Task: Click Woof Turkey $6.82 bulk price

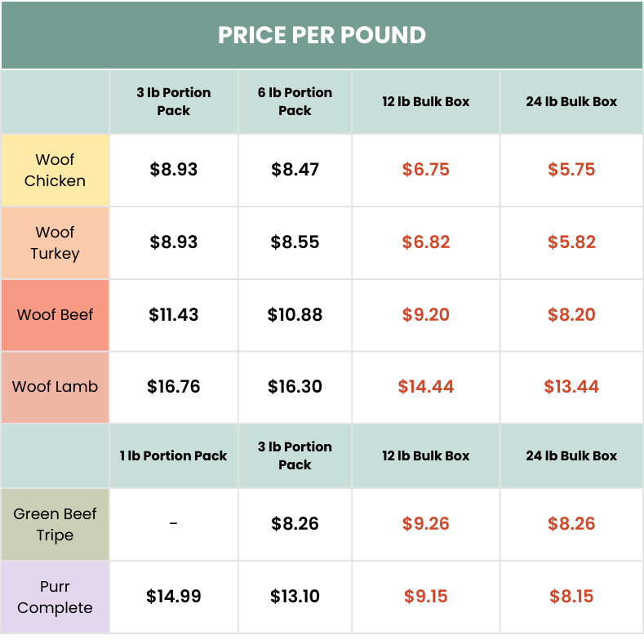Action: tap(425, 242)
